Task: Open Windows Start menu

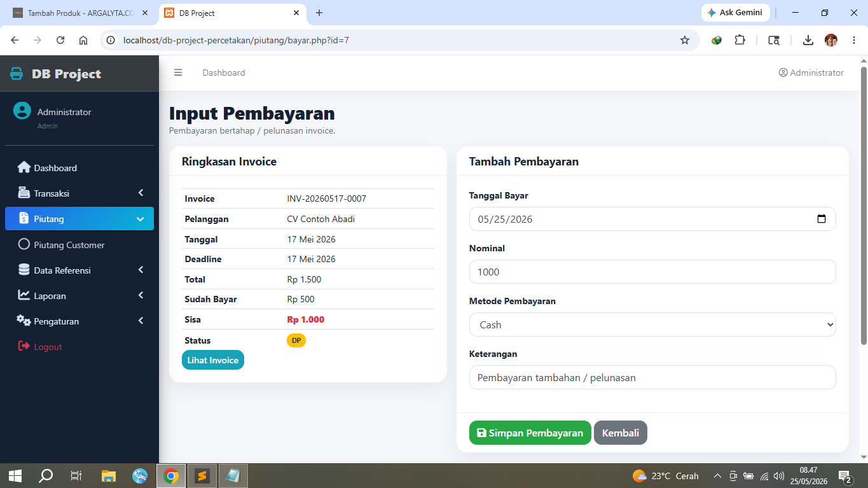Action: click(x=15, y=475)
